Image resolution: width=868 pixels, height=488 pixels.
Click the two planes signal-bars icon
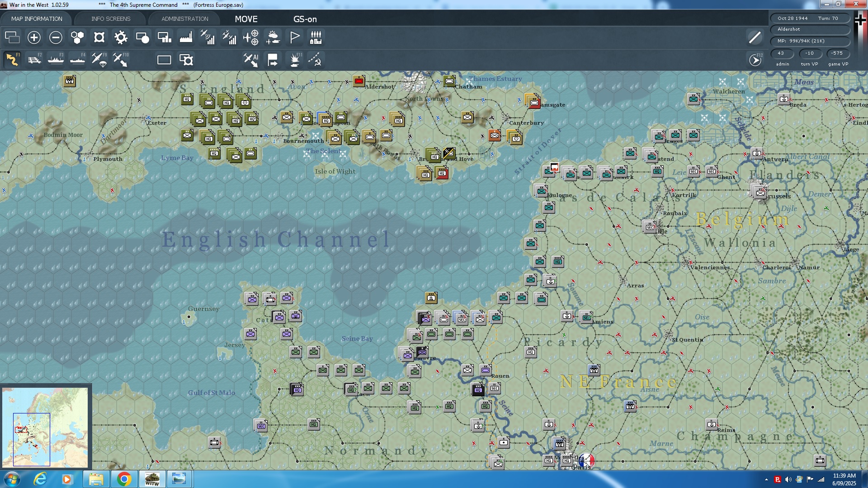(229, 37)
